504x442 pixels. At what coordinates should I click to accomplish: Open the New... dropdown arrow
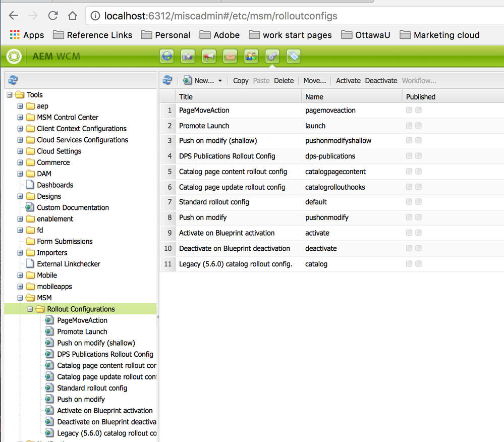point(220,81)
